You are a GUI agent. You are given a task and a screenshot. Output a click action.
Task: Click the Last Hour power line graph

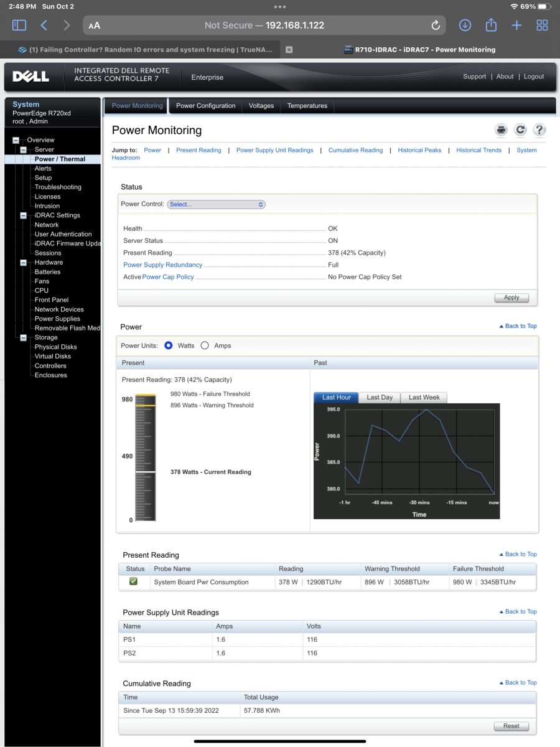point(407,461)
